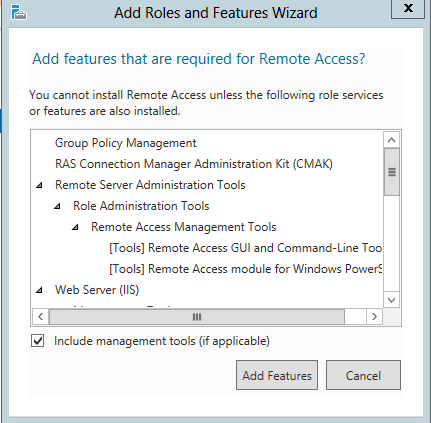Collapse Remote Server Administration Tools node
431x423 pixels.
point(39,185)
